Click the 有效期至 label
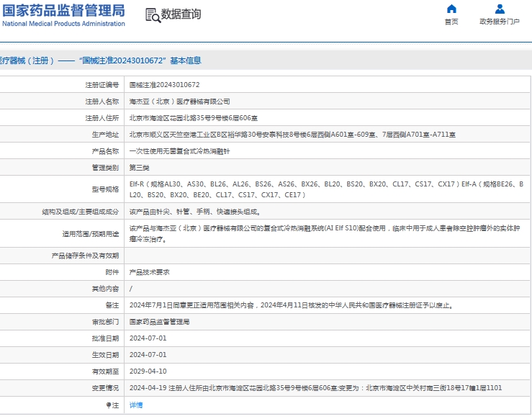Viewport: 532px width, 419px height. point(105,371)
